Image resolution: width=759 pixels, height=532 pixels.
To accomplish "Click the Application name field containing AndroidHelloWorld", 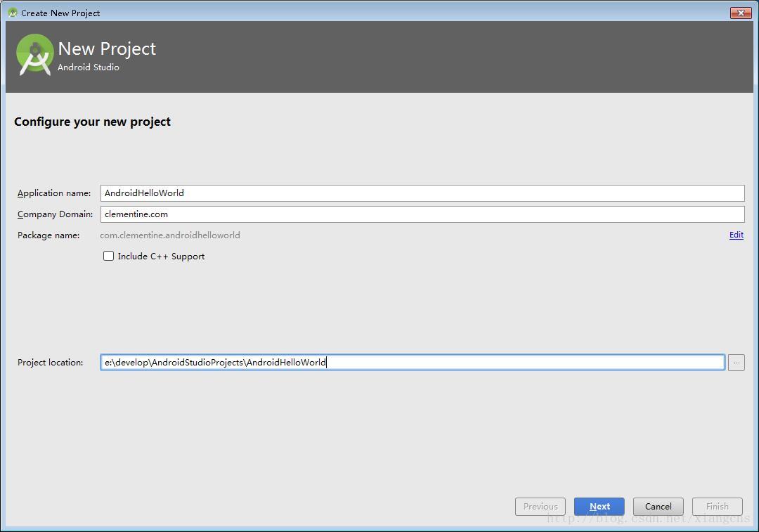I will pyautogui.click(x=422, y=193).
